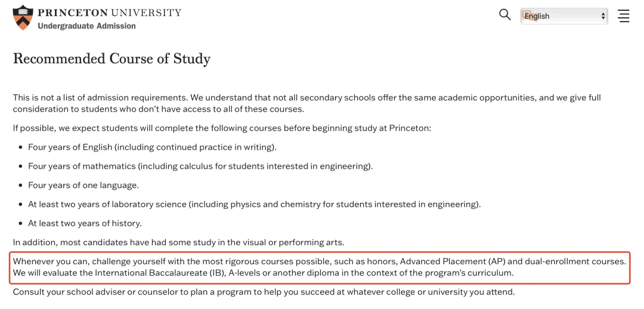Select the Four years of mathematics bullet
The width and height of the screenshot is (644, 309).
click(x=200, y=166)
